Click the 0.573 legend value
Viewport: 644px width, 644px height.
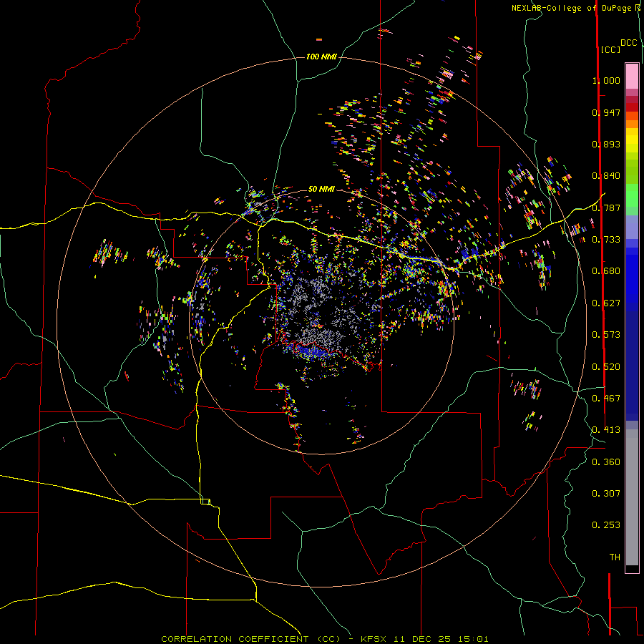606,335
